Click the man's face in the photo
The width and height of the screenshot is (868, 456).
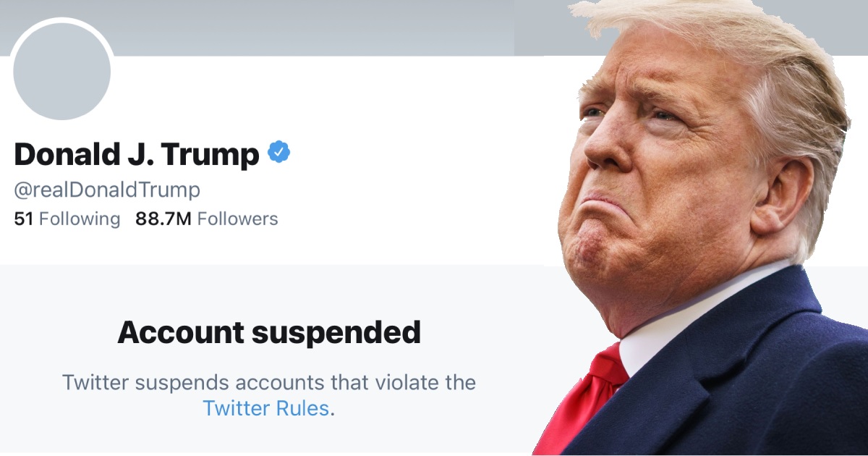pos(651,181)
